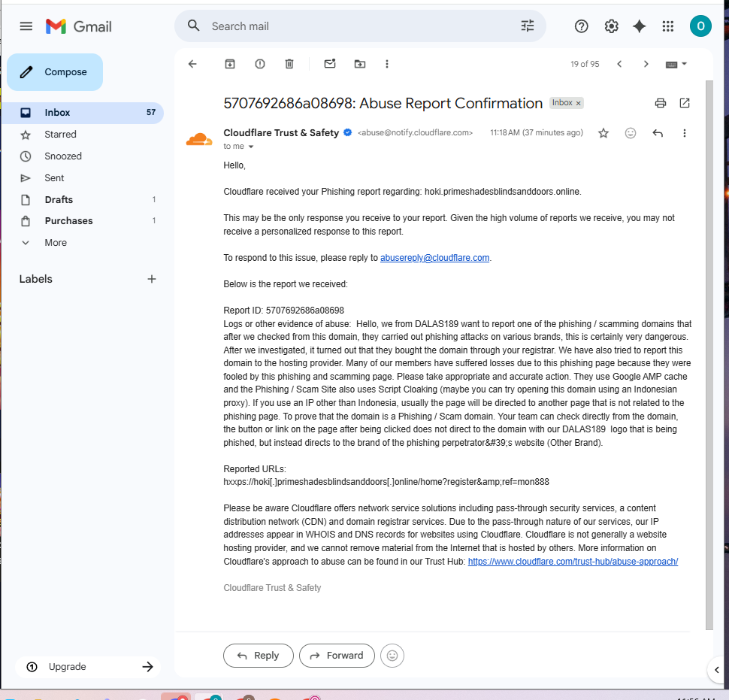The image size is (729, 700).
Task: Click the Move to folder icon
Action: click(360, 64)
